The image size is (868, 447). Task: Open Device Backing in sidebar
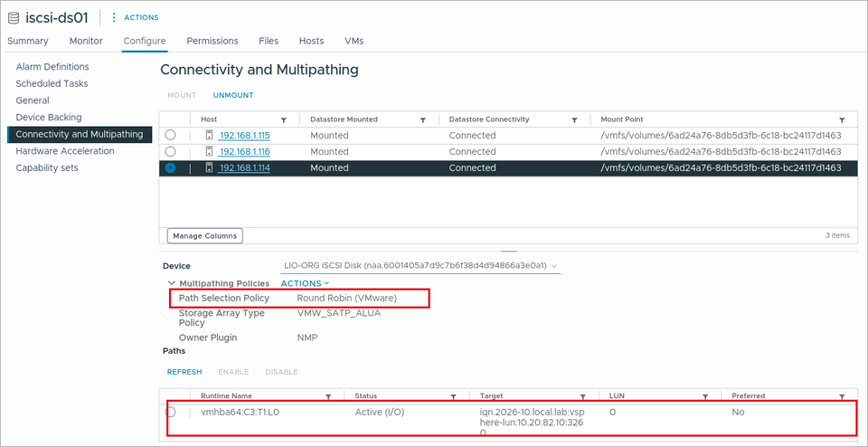(49, 118)
